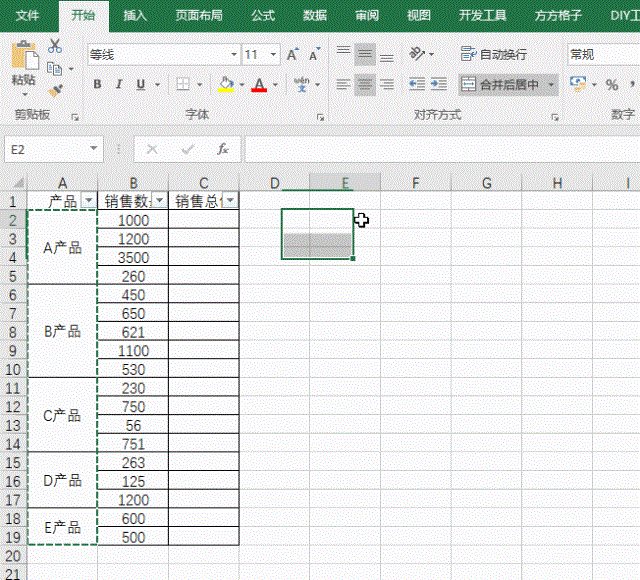Click the text orientation icon
This screenshot has width=640, height=580.
click(x=421, y=54)
